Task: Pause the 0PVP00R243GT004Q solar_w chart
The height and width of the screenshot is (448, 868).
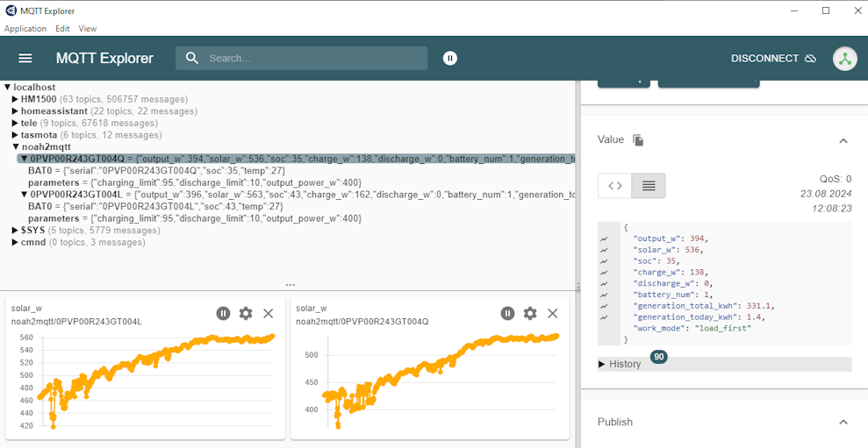Action: point(507,314)
